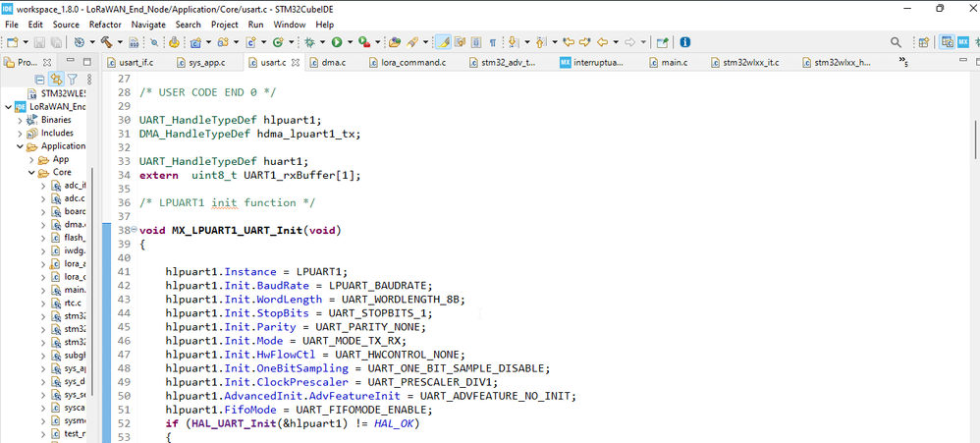The image size is (980, 443).
Task: Open the Window menu
Action: pyautogui.click(x=290, y=25)
